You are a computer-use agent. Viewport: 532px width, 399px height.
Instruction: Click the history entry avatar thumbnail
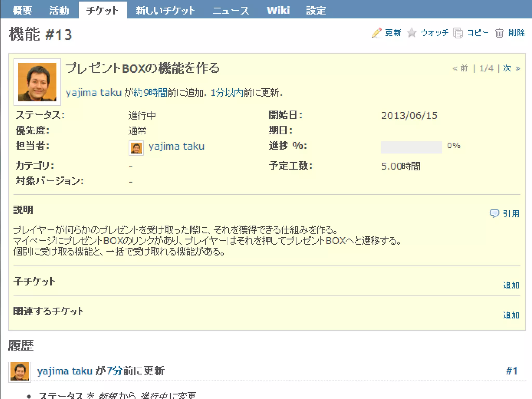tap(20, 372)
